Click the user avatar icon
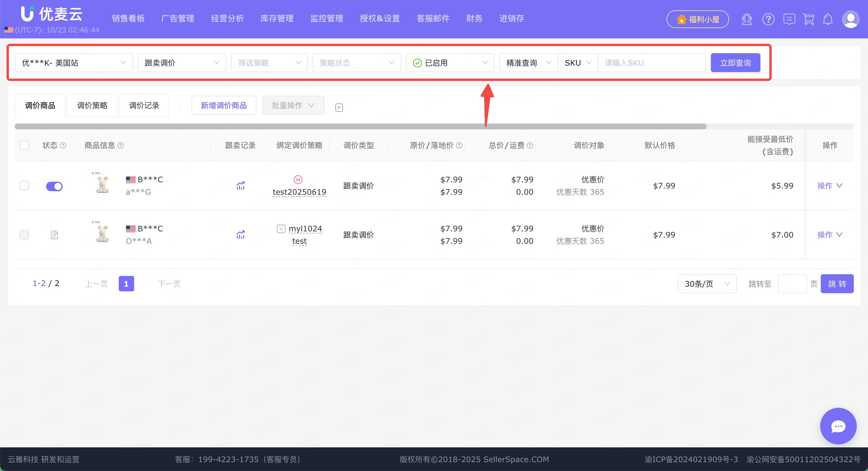This screenshot has width=868, height=471. pyautogui.click(x=851, y=19)
